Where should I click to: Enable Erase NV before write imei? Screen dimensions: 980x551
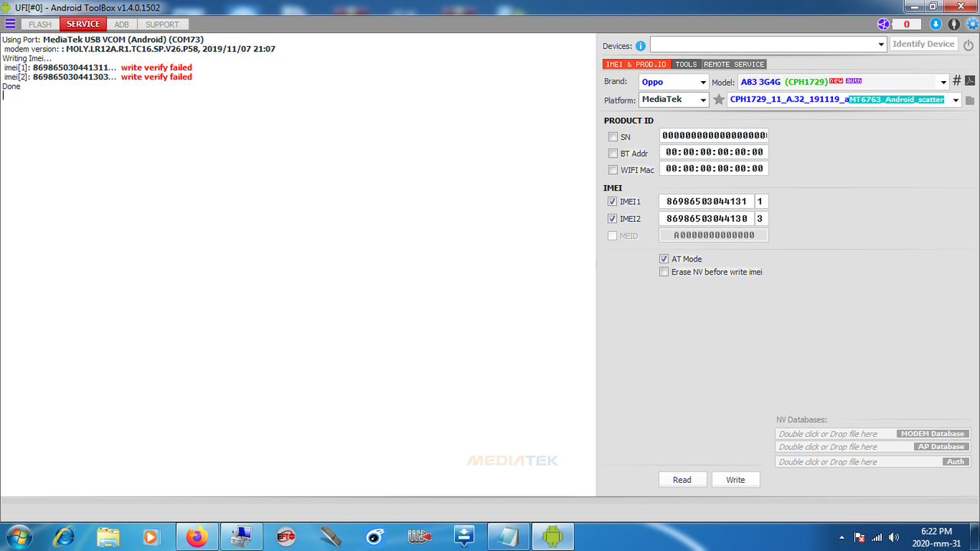click(664, 272)
